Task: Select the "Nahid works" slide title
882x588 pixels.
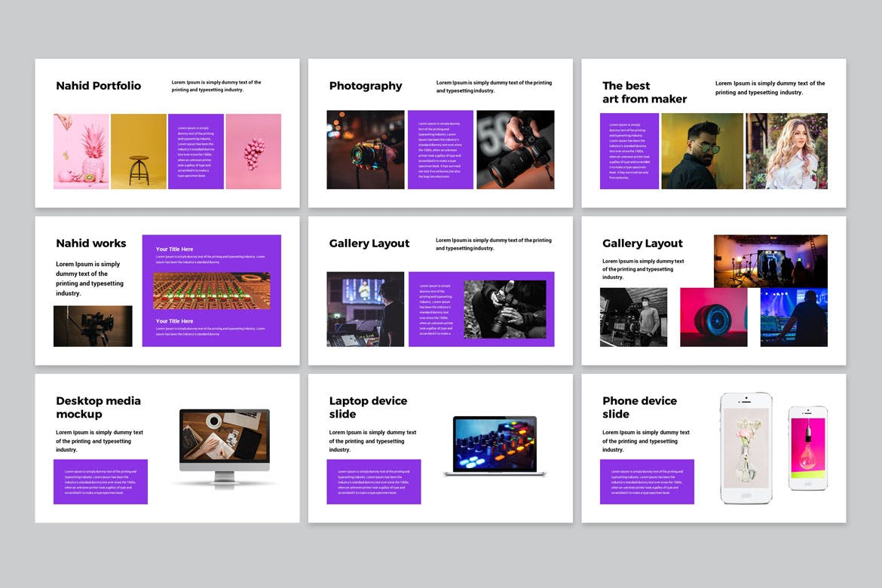Action: (x=91, y=243)
